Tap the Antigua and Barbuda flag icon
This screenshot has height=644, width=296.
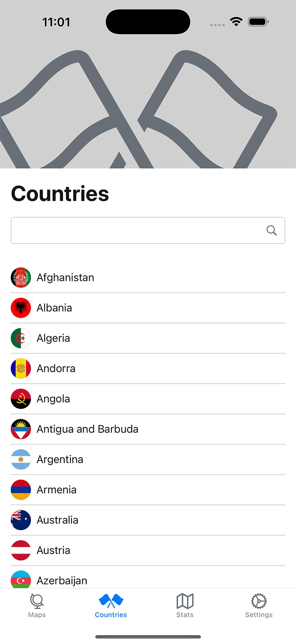click(x=21, y=429)
